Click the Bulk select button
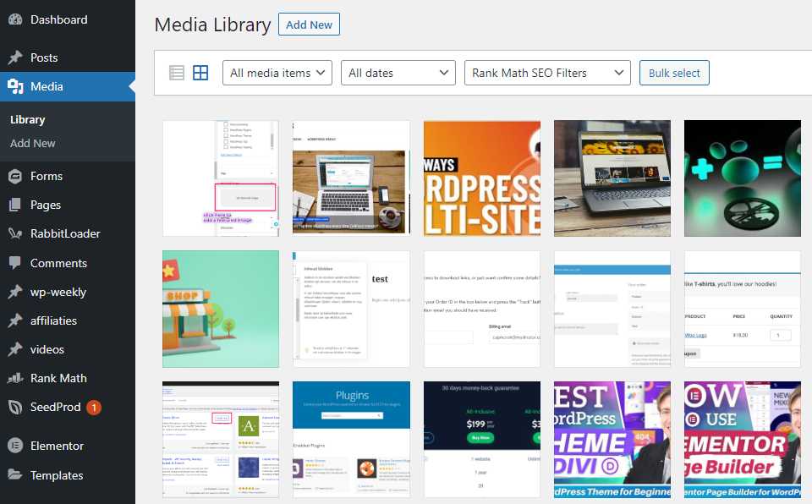 coord(674,73)
